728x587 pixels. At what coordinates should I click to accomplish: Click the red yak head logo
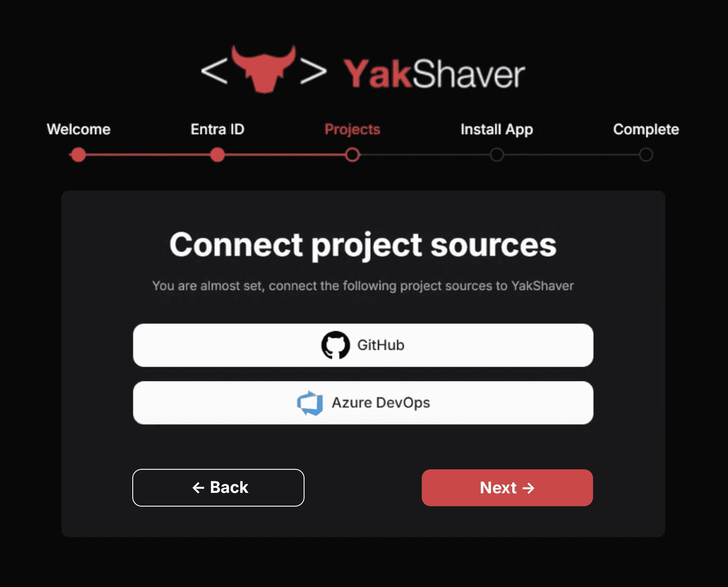pos(264,69)
